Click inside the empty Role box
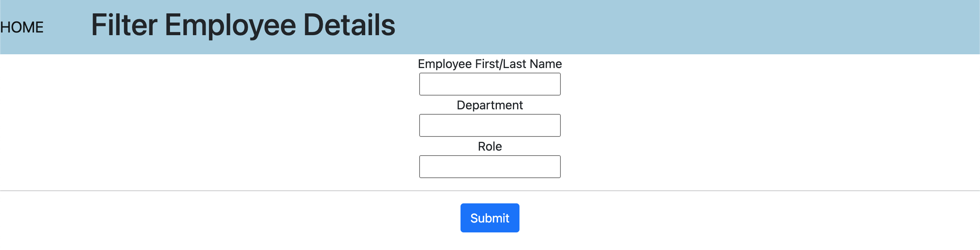Viewport: 980px width, 250px height. (x=490, y=167)
